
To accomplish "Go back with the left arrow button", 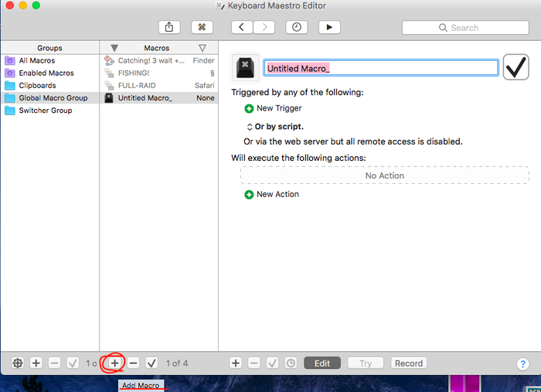I will 242,27.
